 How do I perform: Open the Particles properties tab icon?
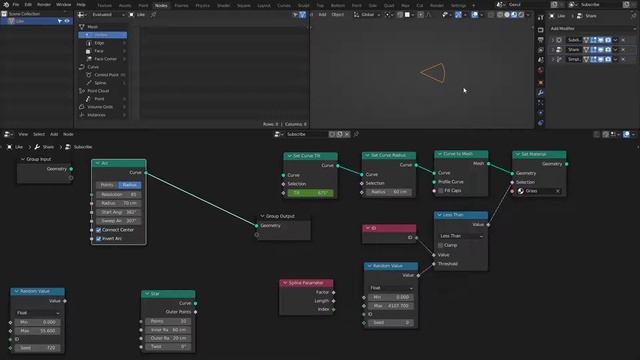pos(540,103)
